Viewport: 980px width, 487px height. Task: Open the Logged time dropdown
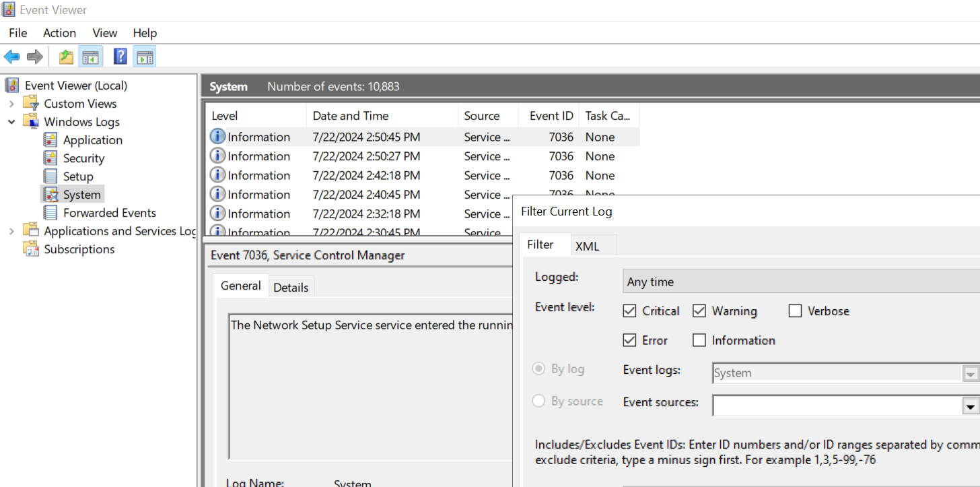point(801,282)
